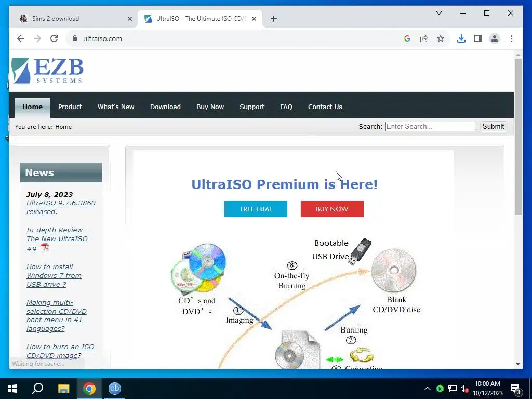Screen dimensions: 532x399
Task: Open the Chrome profile avatar
Action: click(x=495, y=38)
